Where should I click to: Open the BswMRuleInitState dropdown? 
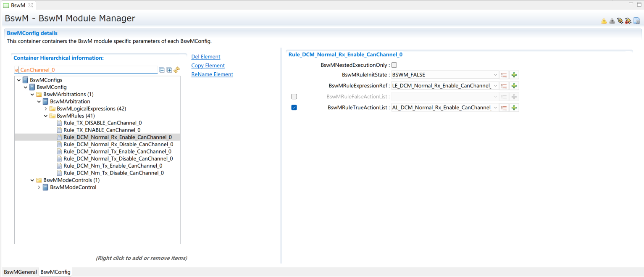(x=496, y=75)
